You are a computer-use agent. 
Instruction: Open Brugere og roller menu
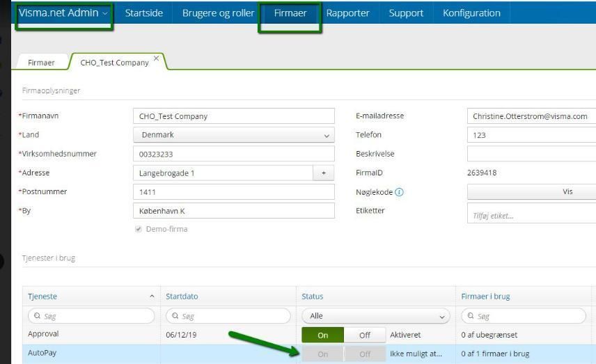tap(218, 13)
